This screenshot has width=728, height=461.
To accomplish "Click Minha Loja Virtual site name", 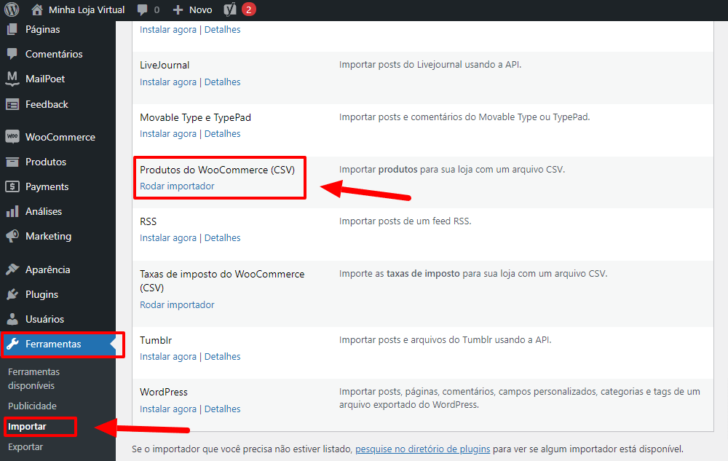I will 86,10.
